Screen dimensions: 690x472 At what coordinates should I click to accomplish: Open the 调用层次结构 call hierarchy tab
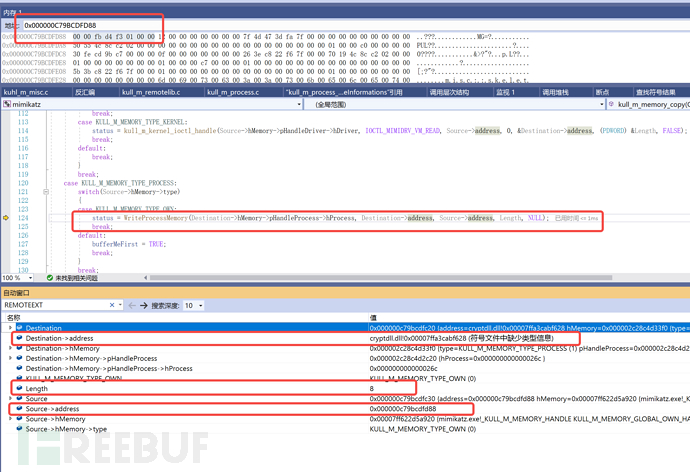(x=449, y=92)
